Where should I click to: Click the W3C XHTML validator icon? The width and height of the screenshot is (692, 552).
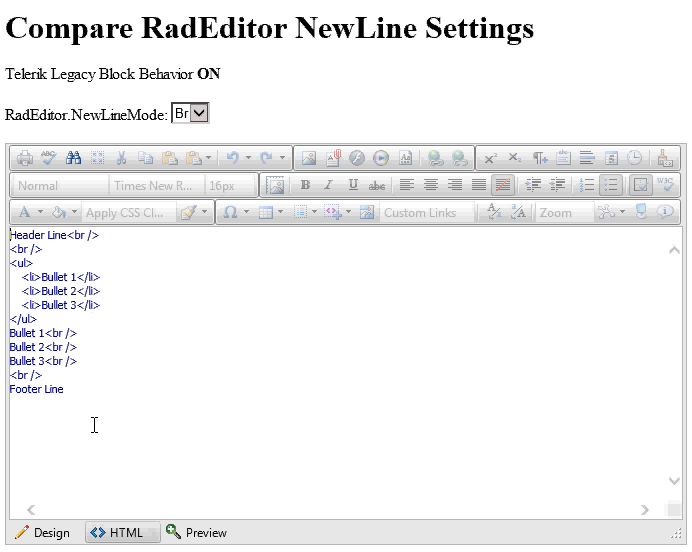pos(665,184)
